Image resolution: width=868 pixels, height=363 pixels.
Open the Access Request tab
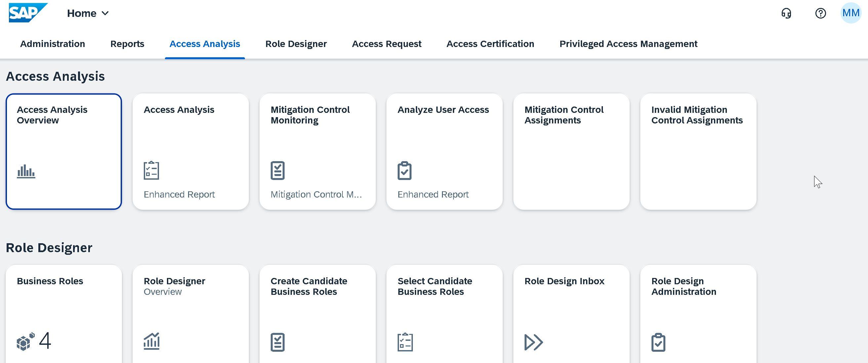point(387,44)
